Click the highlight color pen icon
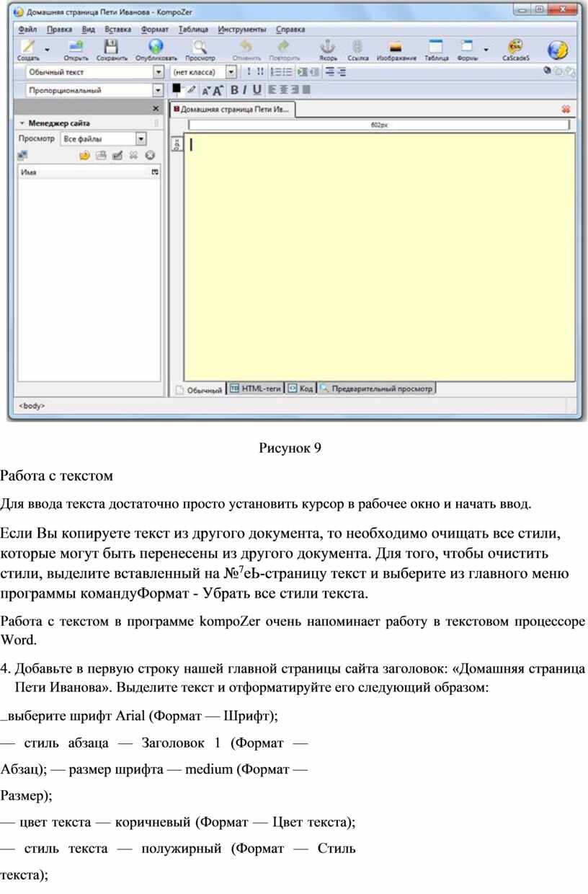 191,90
